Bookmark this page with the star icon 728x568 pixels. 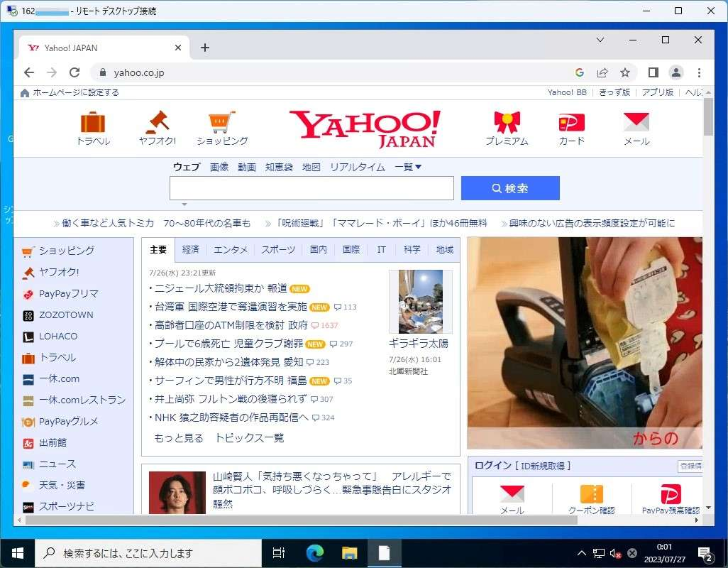625,72
